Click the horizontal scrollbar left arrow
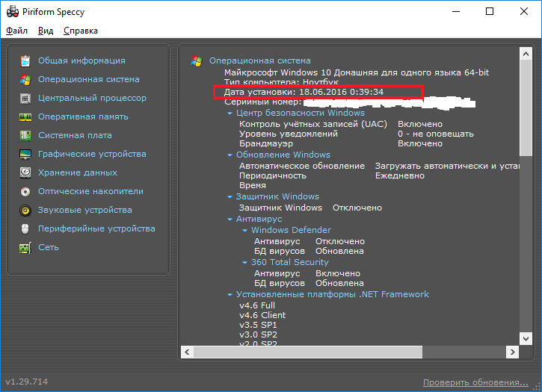This screenshot has height=392, width=542. [x=187, y=352]
